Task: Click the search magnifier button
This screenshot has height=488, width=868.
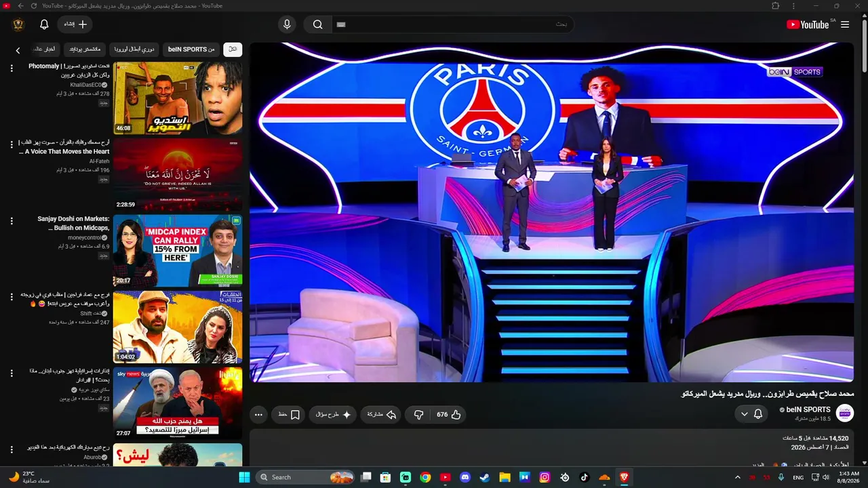Action: click(x=317, y=24)
